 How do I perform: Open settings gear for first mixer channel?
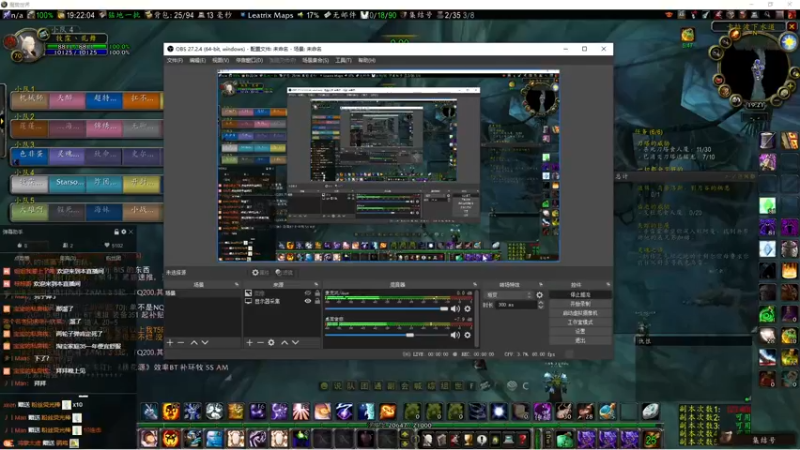coord(467,309)
